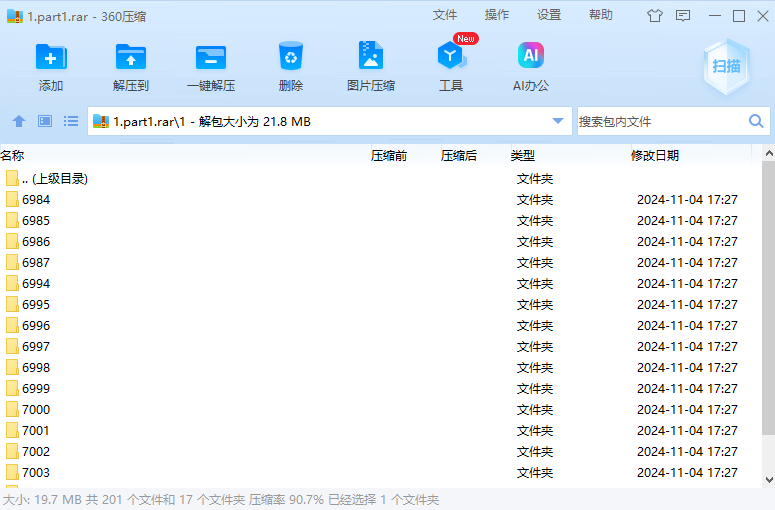The height and width of the screenshot is (510, 775).
Task: Click the scrollbar down arrow
Action: click(769, 479)
